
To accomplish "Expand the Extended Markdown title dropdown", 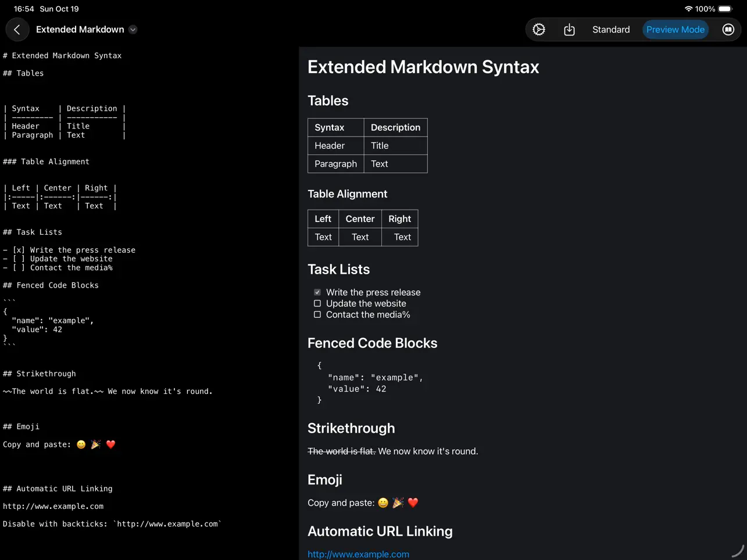I will pyautogui.click(x=133, y=30).
